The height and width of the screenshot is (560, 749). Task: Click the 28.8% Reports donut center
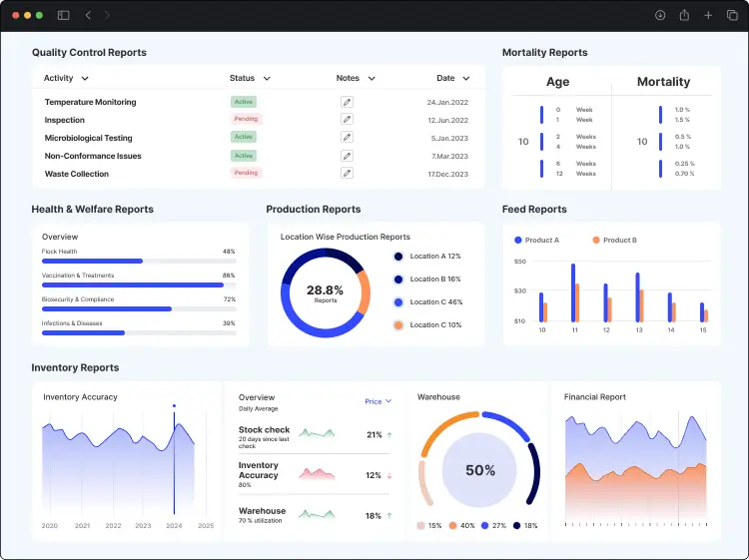[326, 292]
